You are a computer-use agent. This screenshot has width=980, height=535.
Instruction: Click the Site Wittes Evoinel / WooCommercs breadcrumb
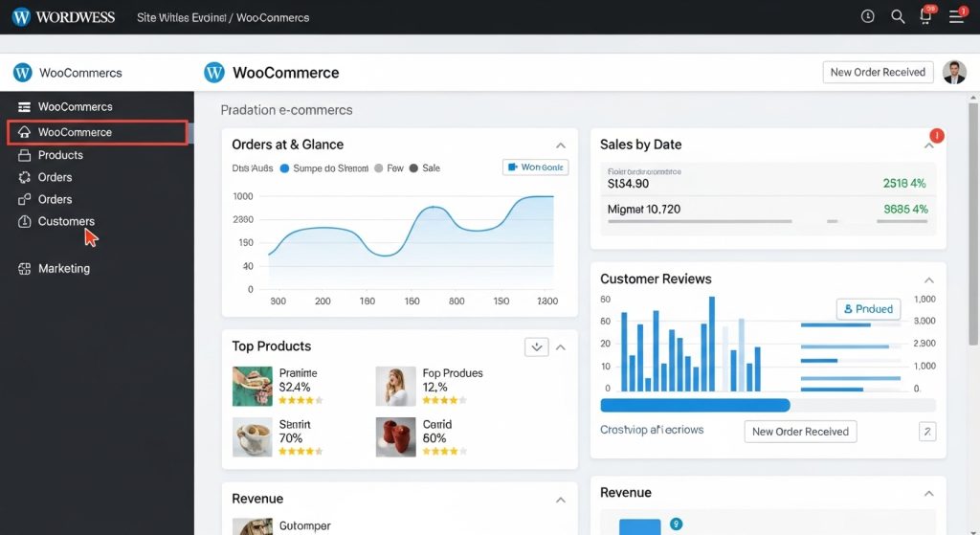point(223,17)
